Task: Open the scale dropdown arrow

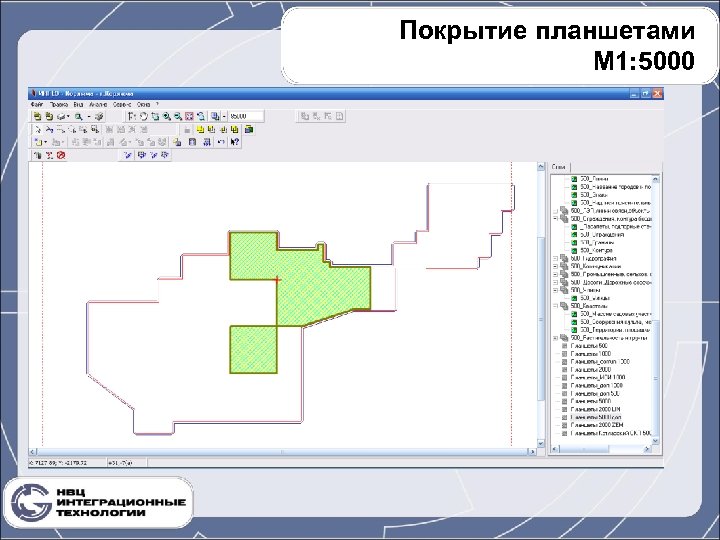Action: (x=224, y=117)
